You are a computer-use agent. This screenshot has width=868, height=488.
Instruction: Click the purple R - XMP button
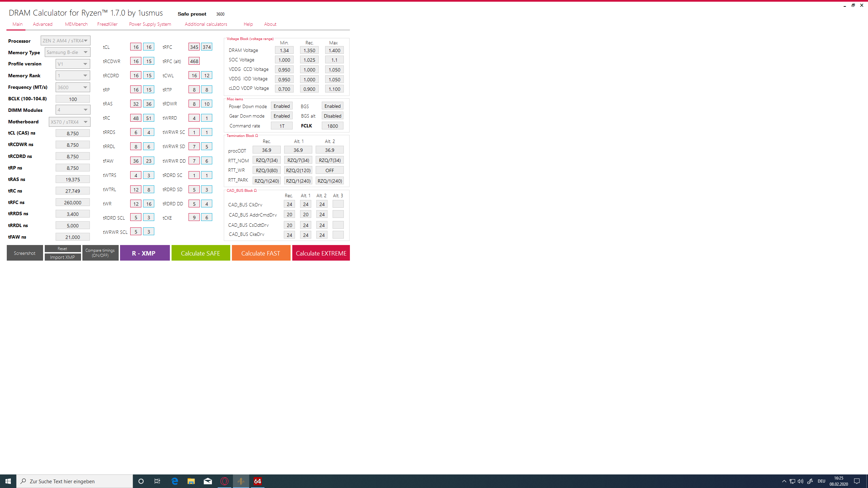144,253
